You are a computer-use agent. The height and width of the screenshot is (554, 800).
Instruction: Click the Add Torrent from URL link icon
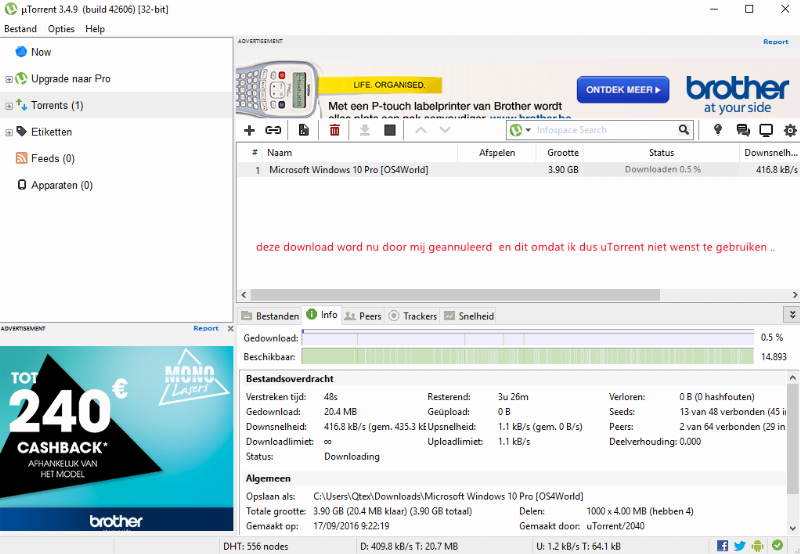[x=273, y=130]
